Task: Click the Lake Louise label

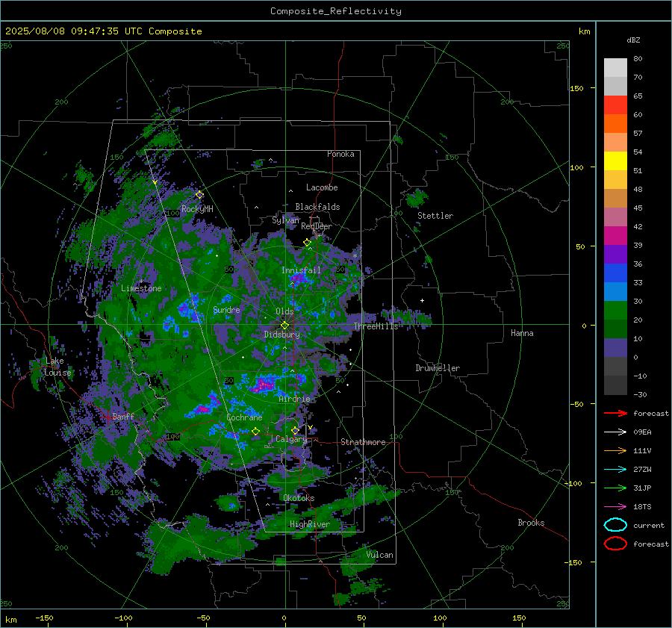Action: pos(57,367)
